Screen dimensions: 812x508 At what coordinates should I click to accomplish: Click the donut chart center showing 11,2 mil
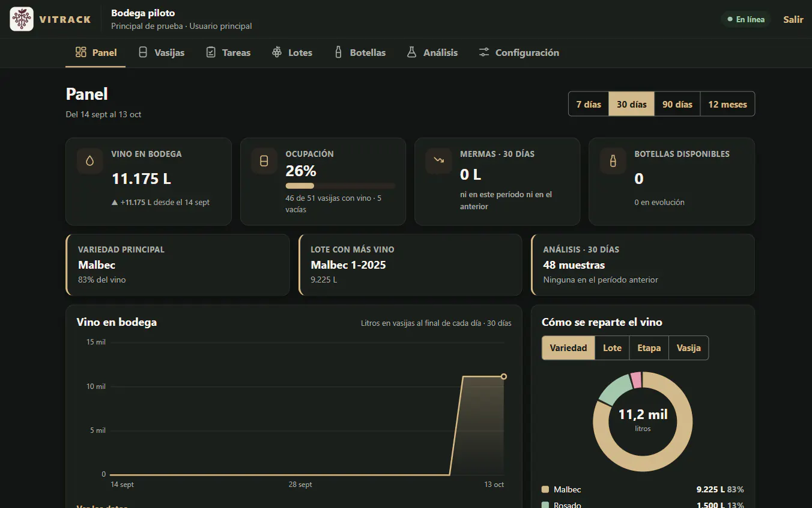tap(643, 420)
